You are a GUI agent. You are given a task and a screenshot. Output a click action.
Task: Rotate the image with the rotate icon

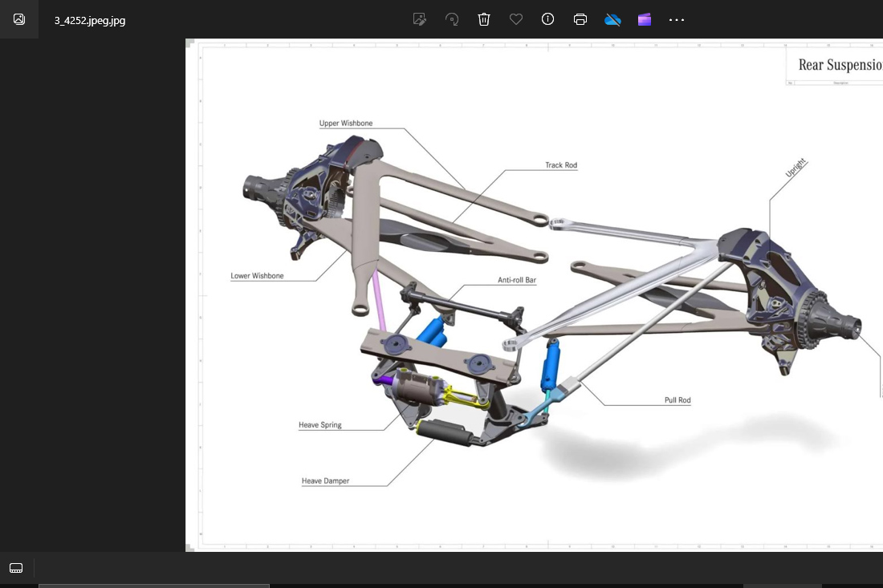point(452,19)
